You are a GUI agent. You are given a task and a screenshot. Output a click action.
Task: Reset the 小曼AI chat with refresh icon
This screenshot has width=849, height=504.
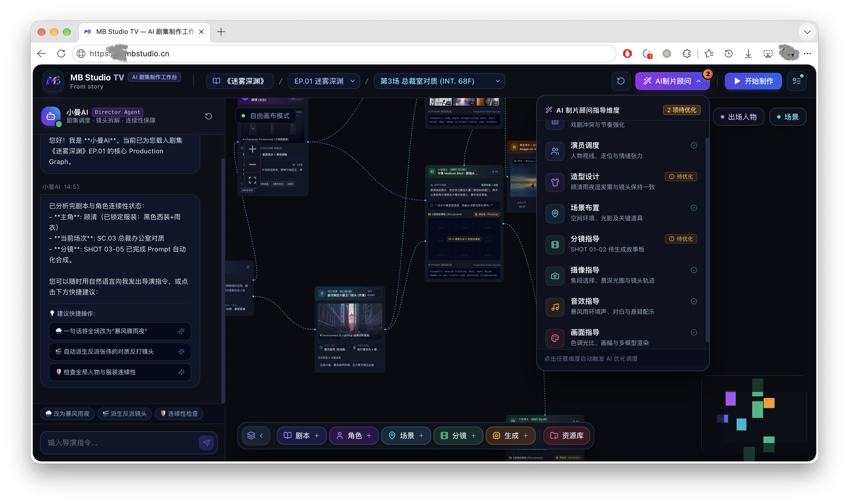[209, 116]
